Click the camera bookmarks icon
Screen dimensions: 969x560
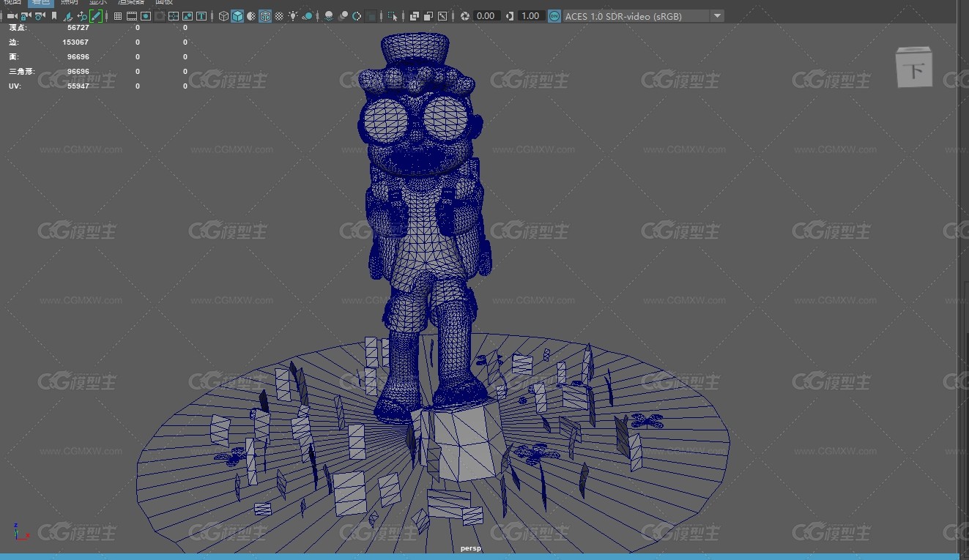(54, 16)
